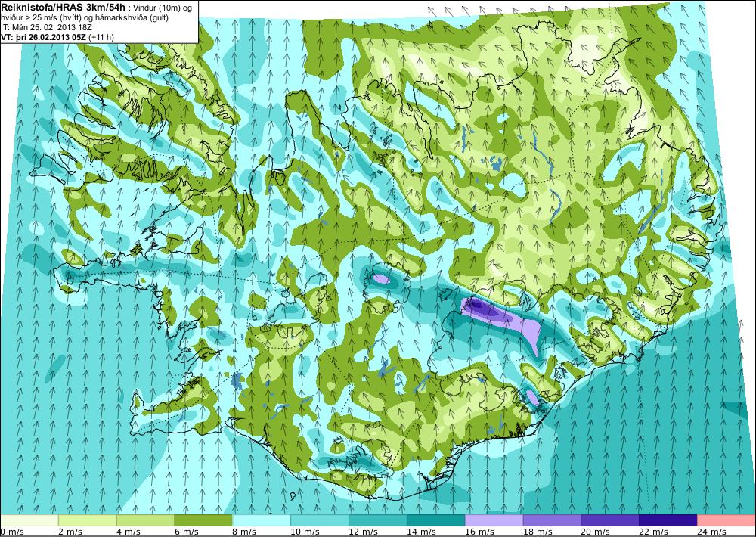Click the "Reiknistofa/HRAS 3km/54h" title text
Viewport: 756px width, 537px height.
pos(64,8)
